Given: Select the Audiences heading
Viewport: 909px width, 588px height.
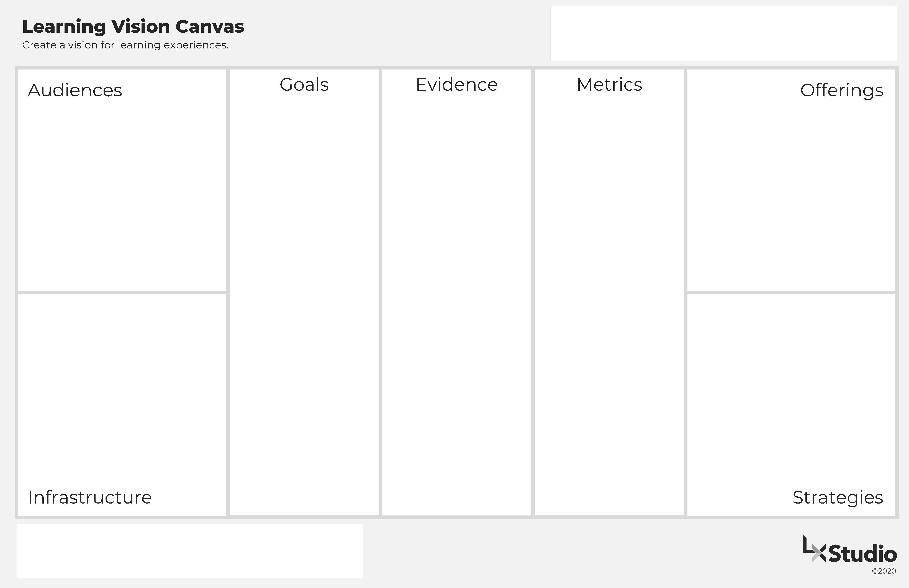Looking at the screenshot, I should [x=75, y=91].
